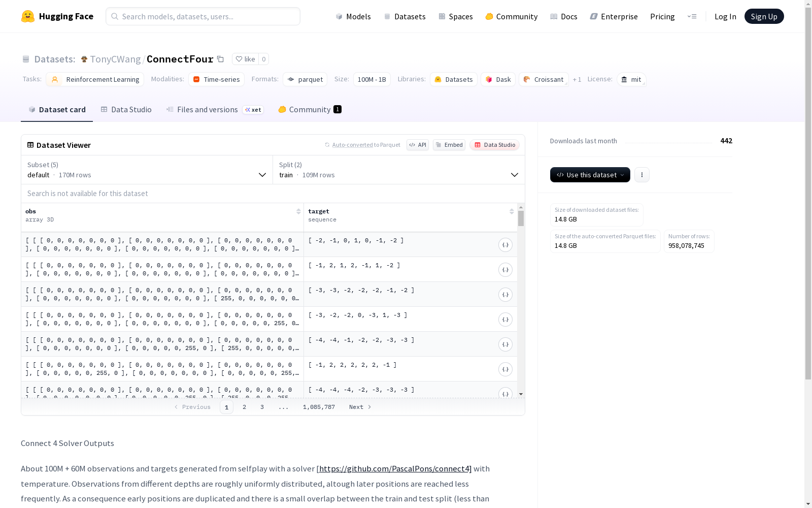Click the Sign Up button
The image size is (812, 508).
[764, 16]
